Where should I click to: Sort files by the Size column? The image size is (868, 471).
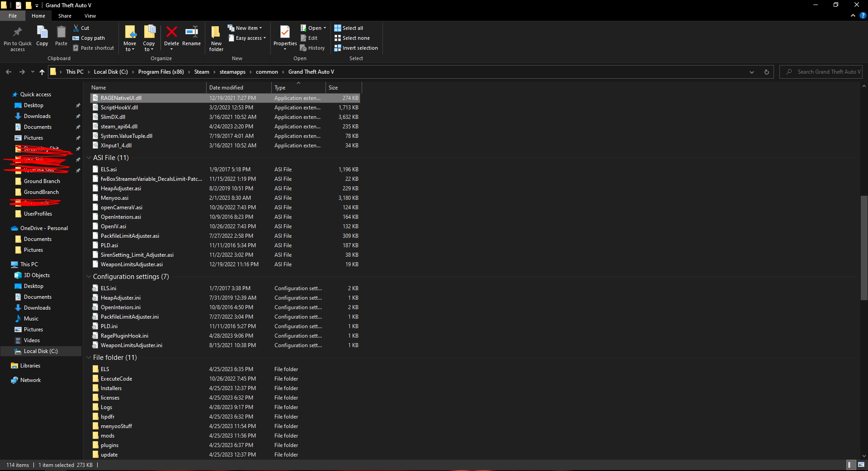pyautogui.click(x=344, y=88)
